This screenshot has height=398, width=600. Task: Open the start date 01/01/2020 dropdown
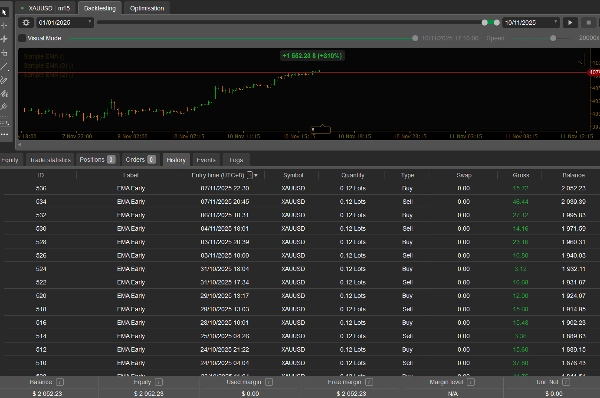(x=65, y=23)
